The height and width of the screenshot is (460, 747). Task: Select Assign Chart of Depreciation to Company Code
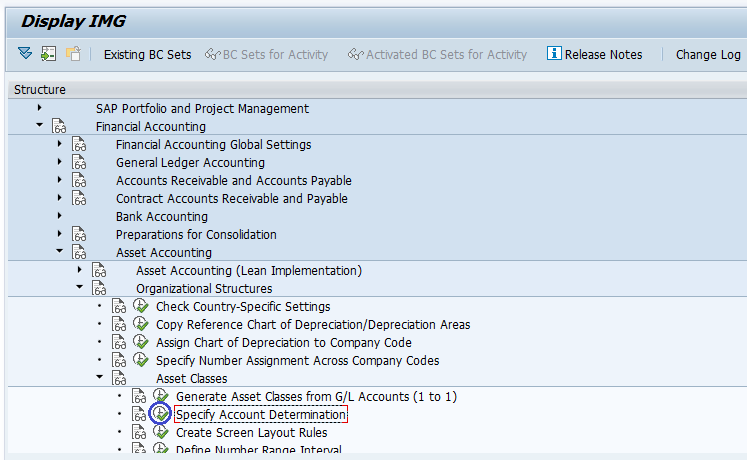284,343
